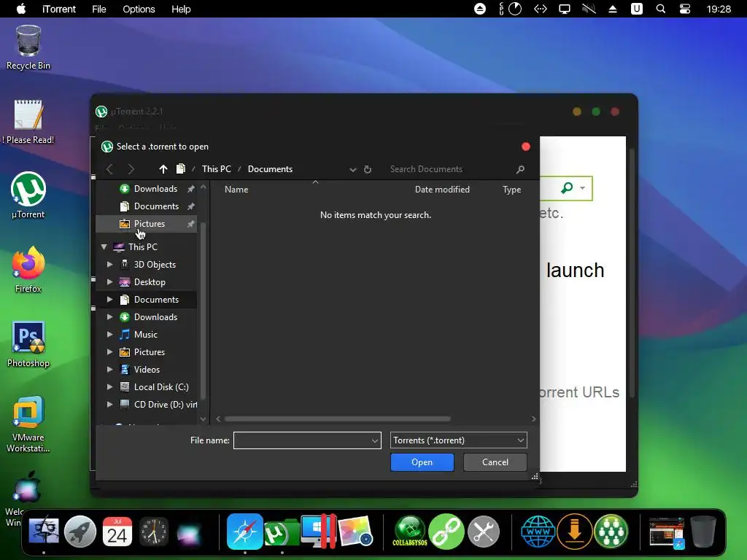Click the search magnifier in Search Documents box
The width and height of the screenshot is (747, 560).
point(520,169)
